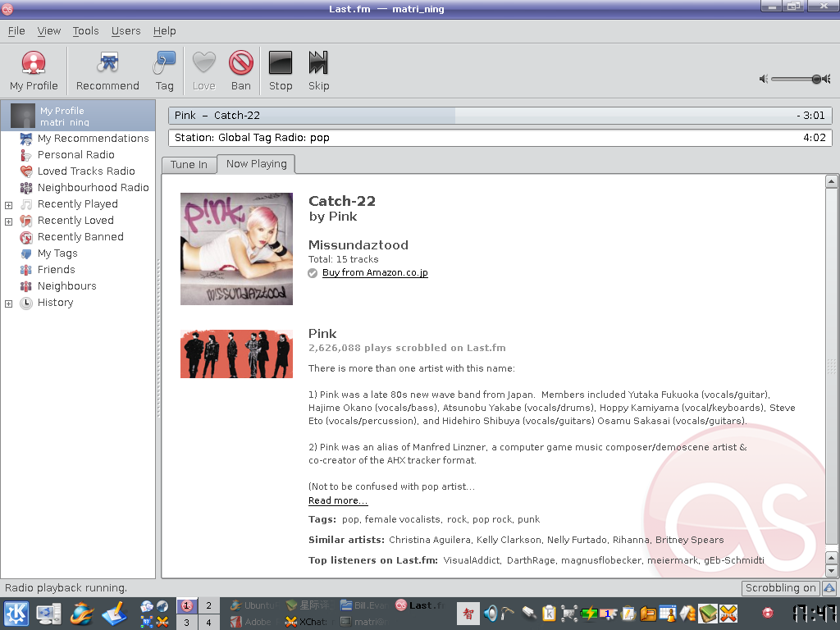Screen dimensions: 840x630
Task: Mute volume via the left speaker icon
Action: point(764,80)
